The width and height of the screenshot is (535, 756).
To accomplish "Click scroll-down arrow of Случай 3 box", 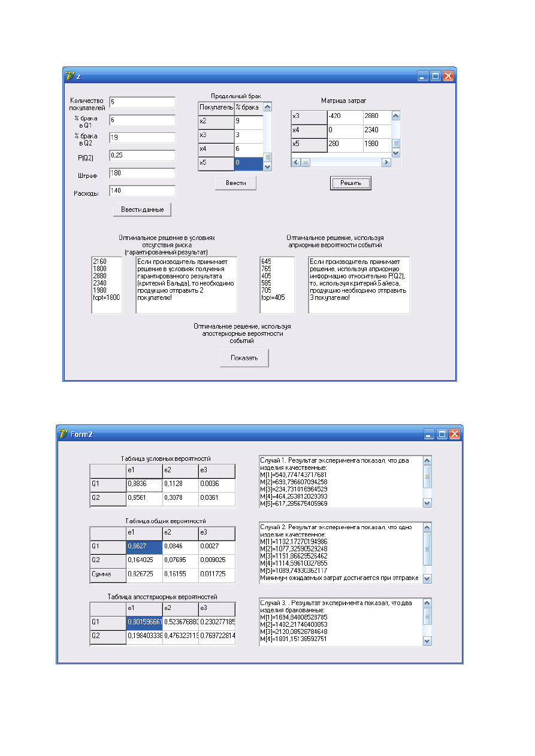I will (x=427, y=641).
